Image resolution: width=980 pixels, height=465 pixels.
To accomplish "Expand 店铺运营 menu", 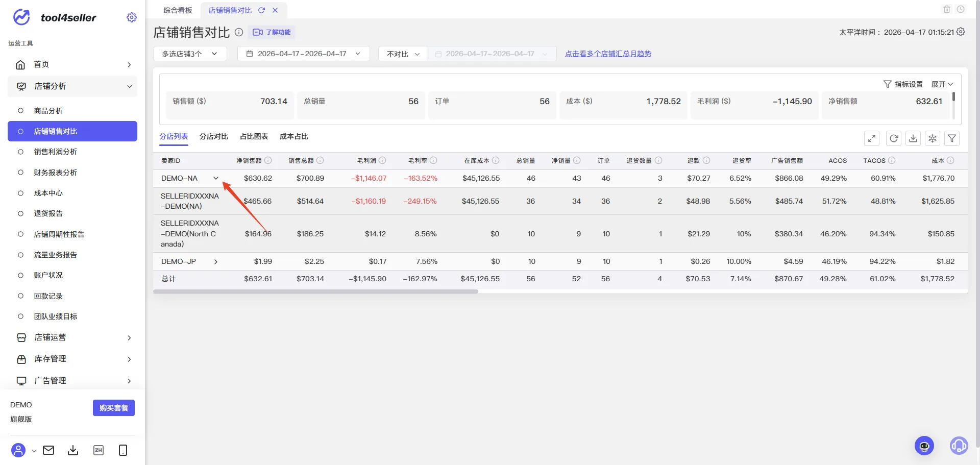I will pos(72,337).
